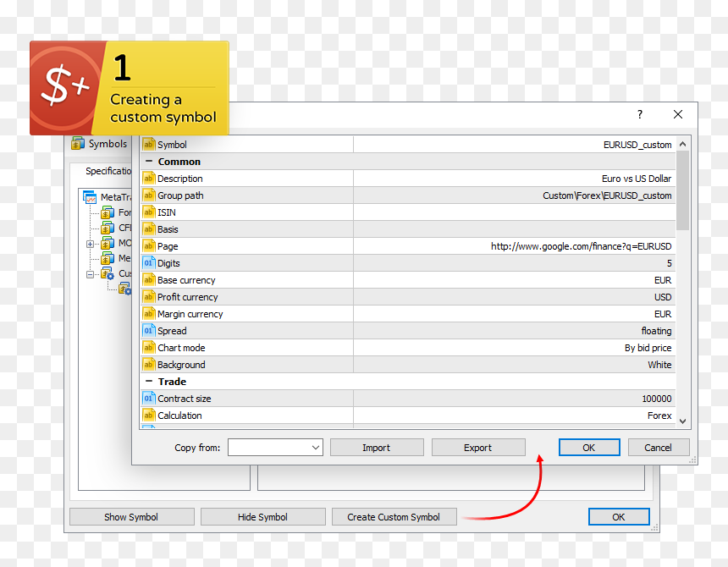The width and height of the screenshot is (728, 567).
Task: Click the Base currency row icon
Action: [149, 280]
